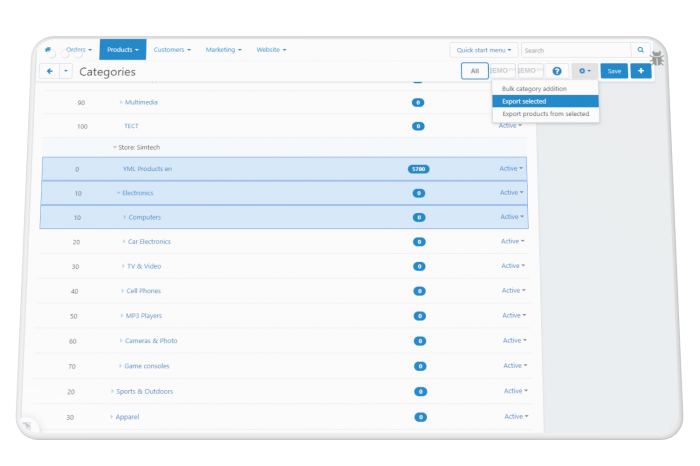Screen dimensions: 700x466
Task: Open Active status dropdown for Car Electronics
Action: 512,241
